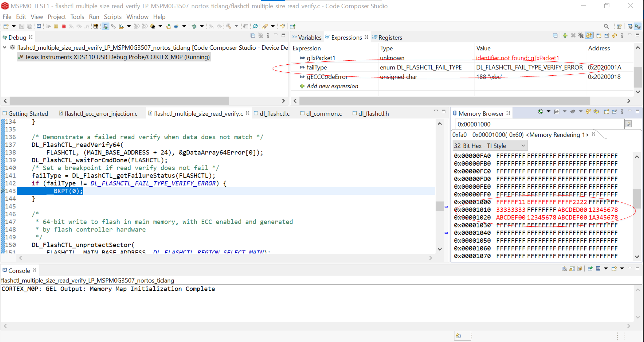Click the code editor vertical scrollbar thumb
The image size is (644, 342).
click(x=439, y=206)
